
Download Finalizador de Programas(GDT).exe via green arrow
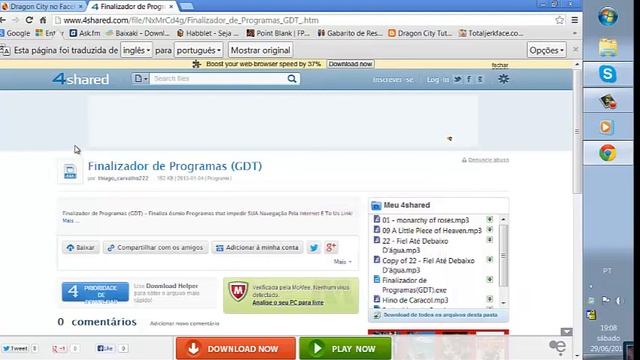click(x=489, y=280)
